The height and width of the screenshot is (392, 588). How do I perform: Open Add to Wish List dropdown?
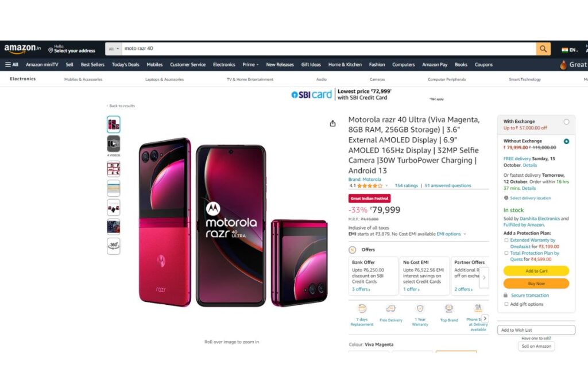point(536,330)
